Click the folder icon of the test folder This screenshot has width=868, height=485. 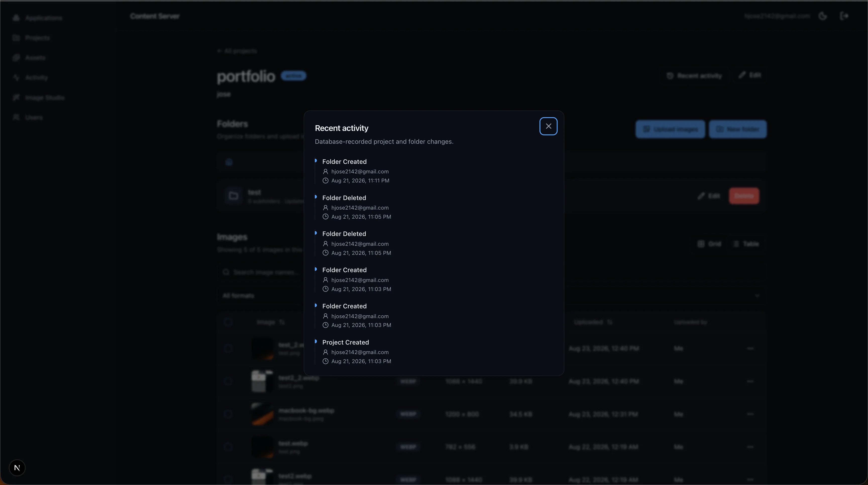click(x=233, y=196)
